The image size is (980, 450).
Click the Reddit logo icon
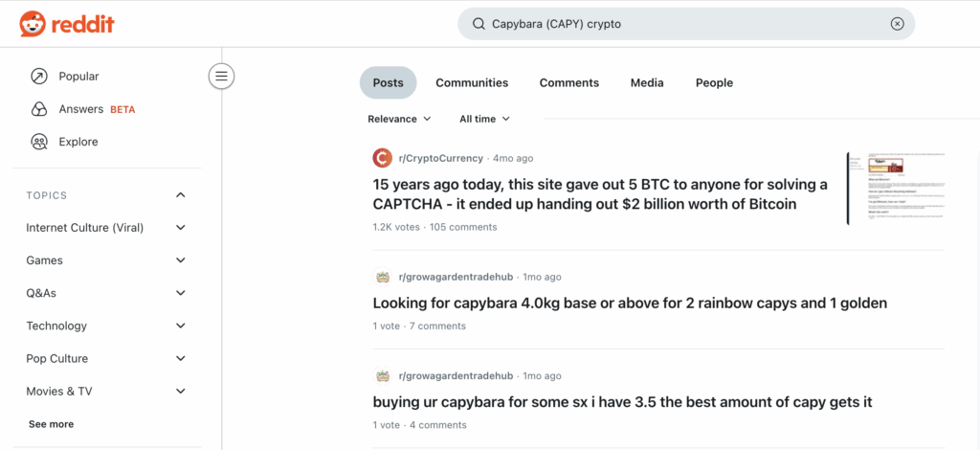click(x=32, y=24)
